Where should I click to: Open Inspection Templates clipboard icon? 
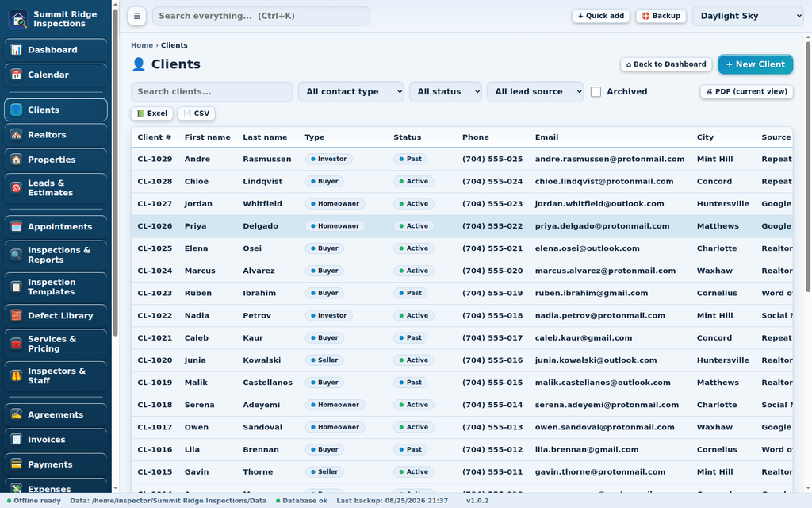pyautogui.click(x=17, y=287)
